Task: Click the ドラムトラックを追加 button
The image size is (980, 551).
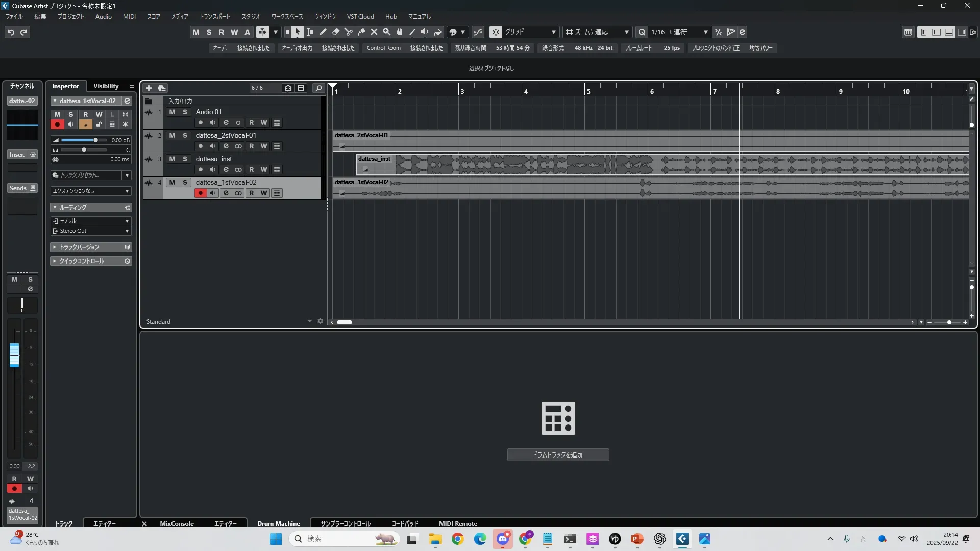Action: tap(558, 455)
